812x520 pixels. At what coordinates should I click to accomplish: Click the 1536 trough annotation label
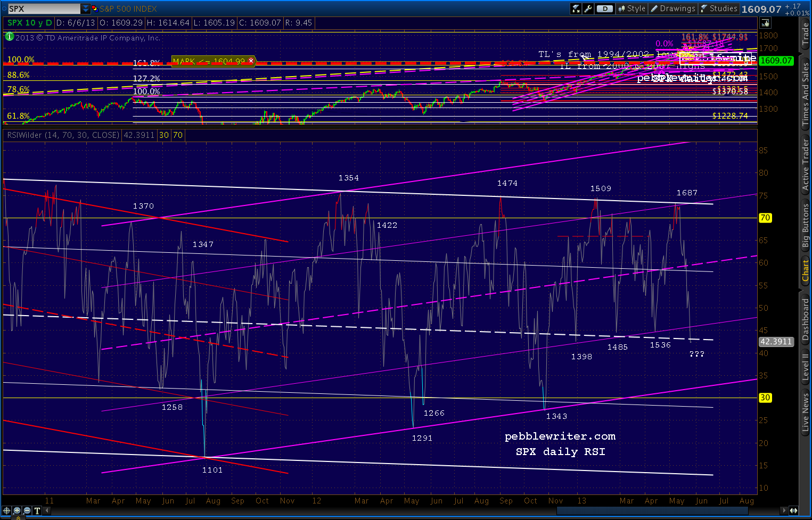pos(661,345)
